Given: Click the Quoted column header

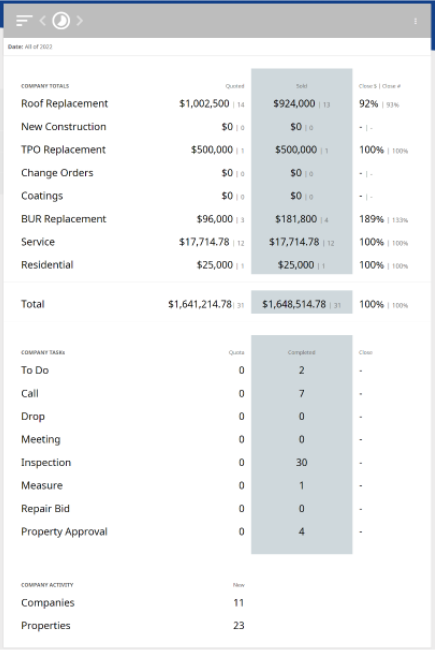Looking at the screenshot, I should (x=235, y=86).
